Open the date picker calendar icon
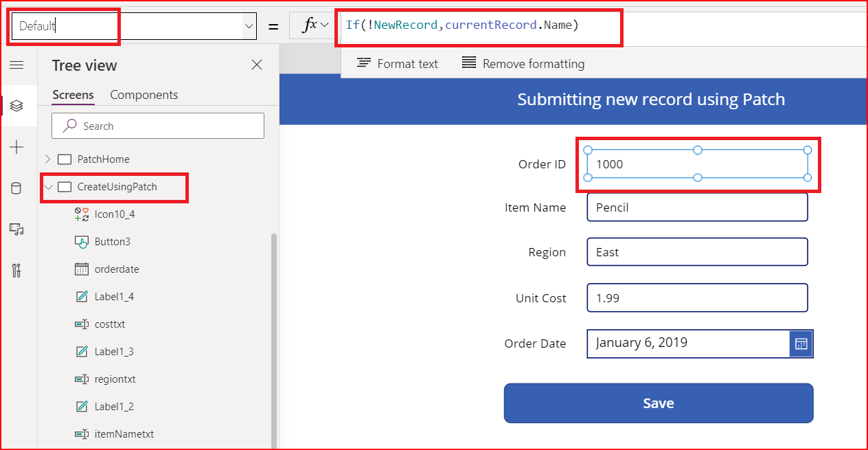 point(801,344)
